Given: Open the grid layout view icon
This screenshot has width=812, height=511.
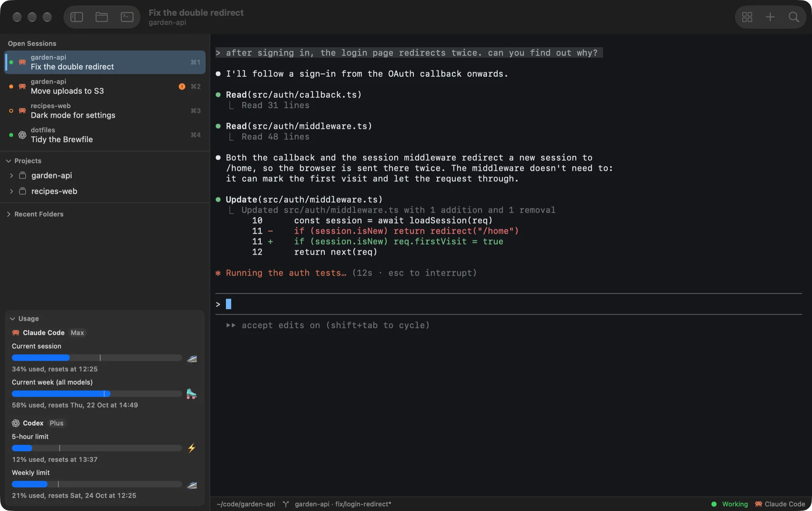Looking at the screenshot, I should coord(747,17).
